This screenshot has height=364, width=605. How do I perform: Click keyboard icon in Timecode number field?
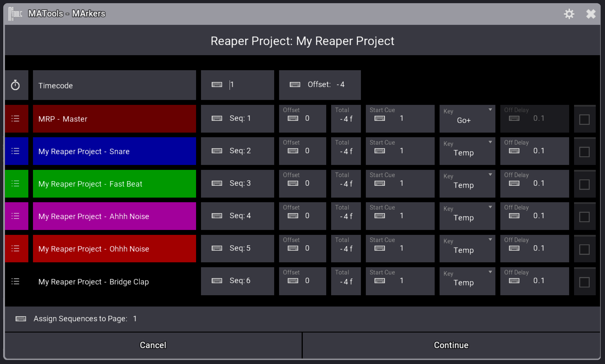pos(217,84)
